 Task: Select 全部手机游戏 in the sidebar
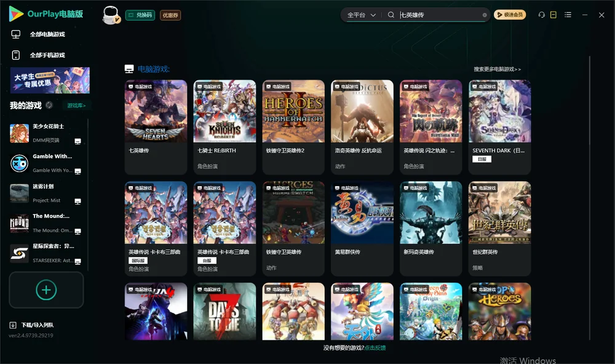coord(47,55)
